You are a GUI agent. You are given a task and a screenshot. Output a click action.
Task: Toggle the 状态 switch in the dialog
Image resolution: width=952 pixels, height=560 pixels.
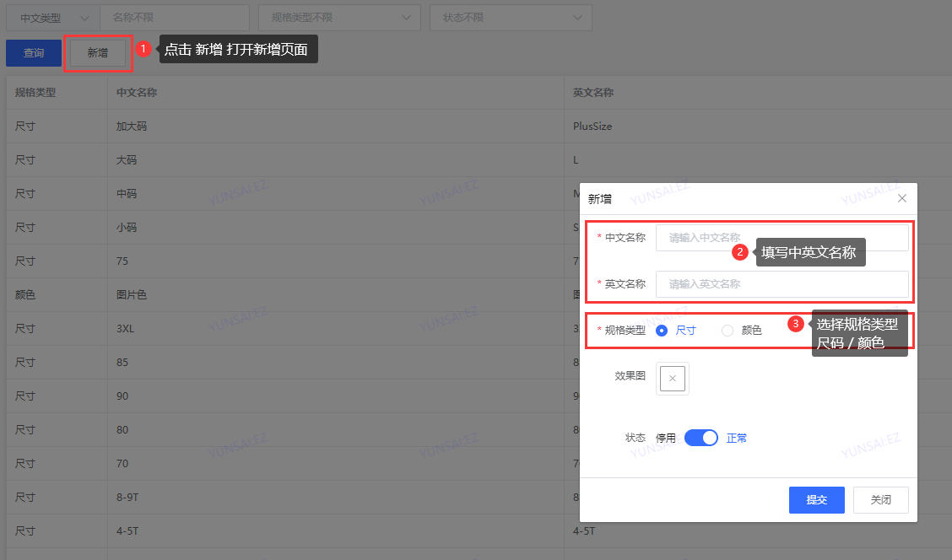[701, 438]
